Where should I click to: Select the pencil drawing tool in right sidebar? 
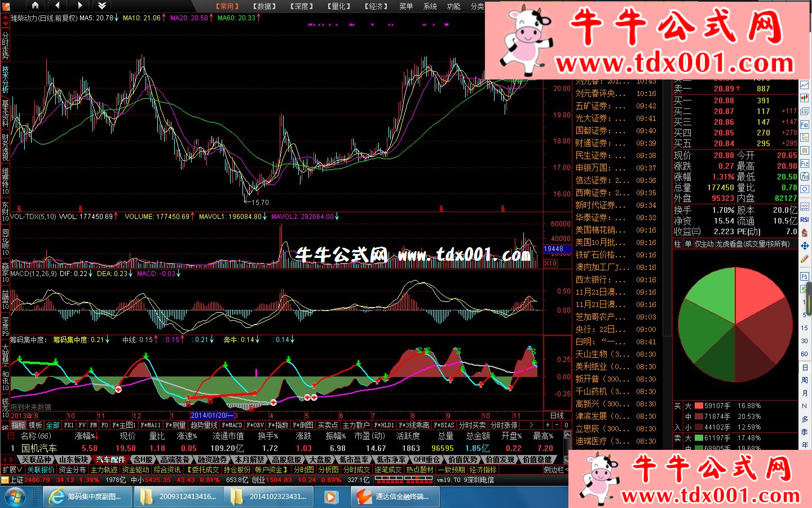tap(805, 259)
